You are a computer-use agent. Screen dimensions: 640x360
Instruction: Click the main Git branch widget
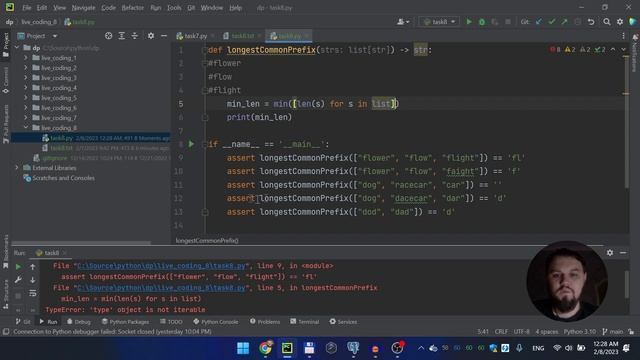tap(613, 331)
